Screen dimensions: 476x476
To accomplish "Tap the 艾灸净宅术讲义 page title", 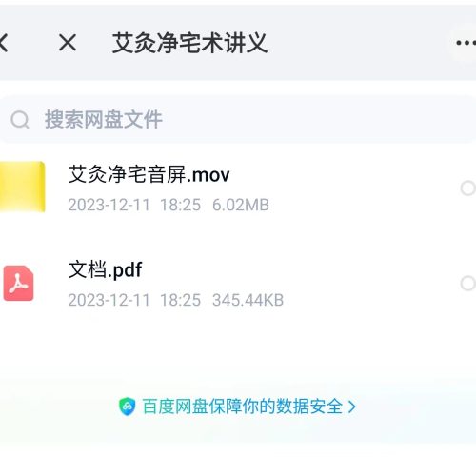I will click(x=189, y=43).
